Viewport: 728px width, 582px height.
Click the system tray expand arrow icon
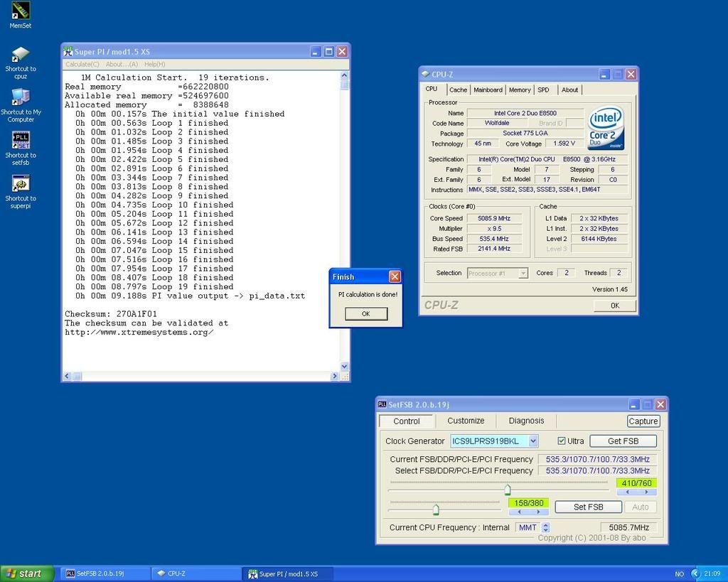pos(695,573)
